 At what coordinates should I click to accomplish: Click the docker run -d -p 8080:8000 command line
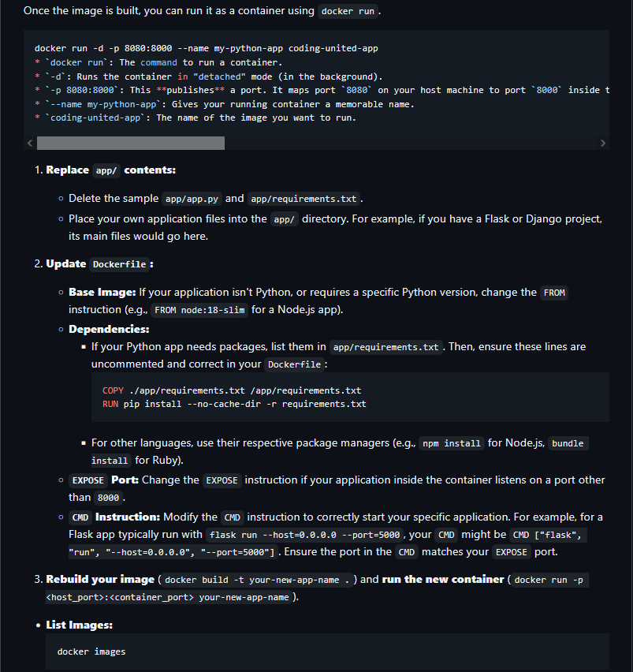(x=206, y=48)
